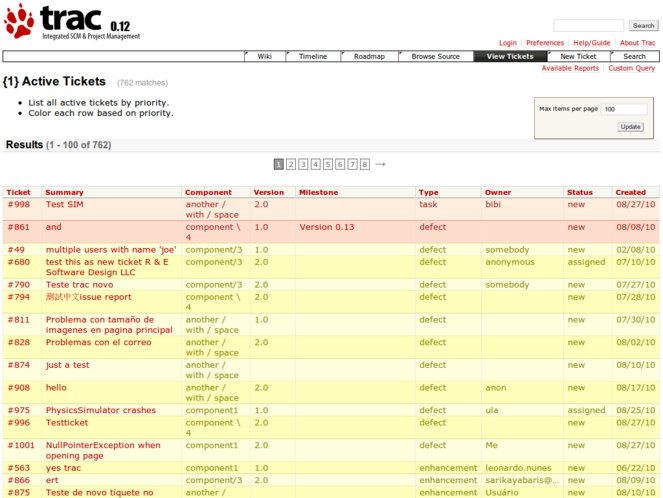Image resolution: width=663 pixels, height=498 pixels.
Task: Open Browse Source in navigation bar
Action: coord(436,57)
